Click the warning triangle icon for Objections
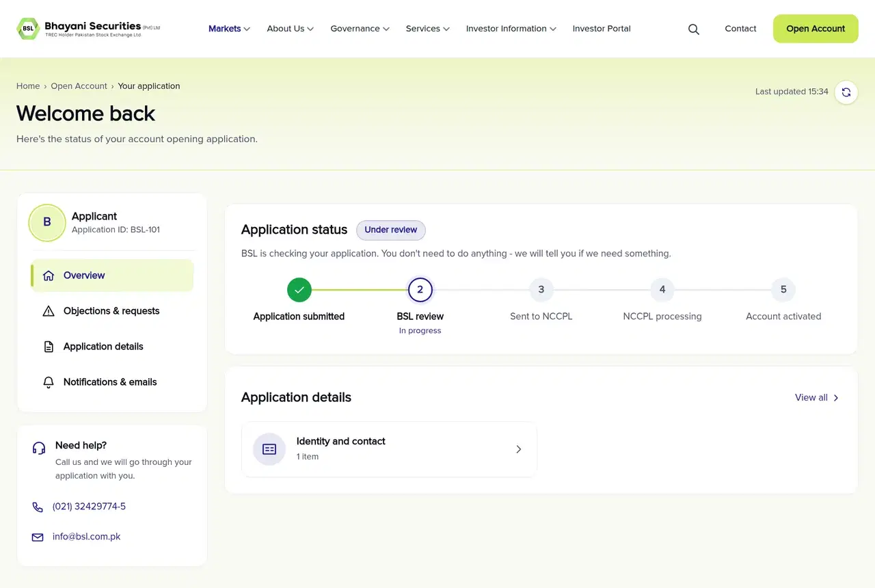The image size is (875, 588). (x=49, y=311)
